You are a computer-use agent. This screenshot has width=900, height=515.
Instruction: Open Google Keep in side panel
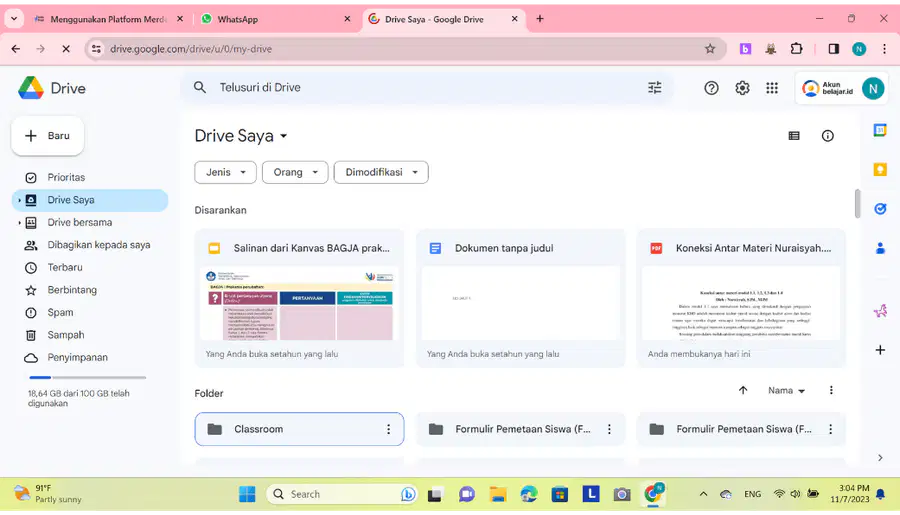coord(880,169)
